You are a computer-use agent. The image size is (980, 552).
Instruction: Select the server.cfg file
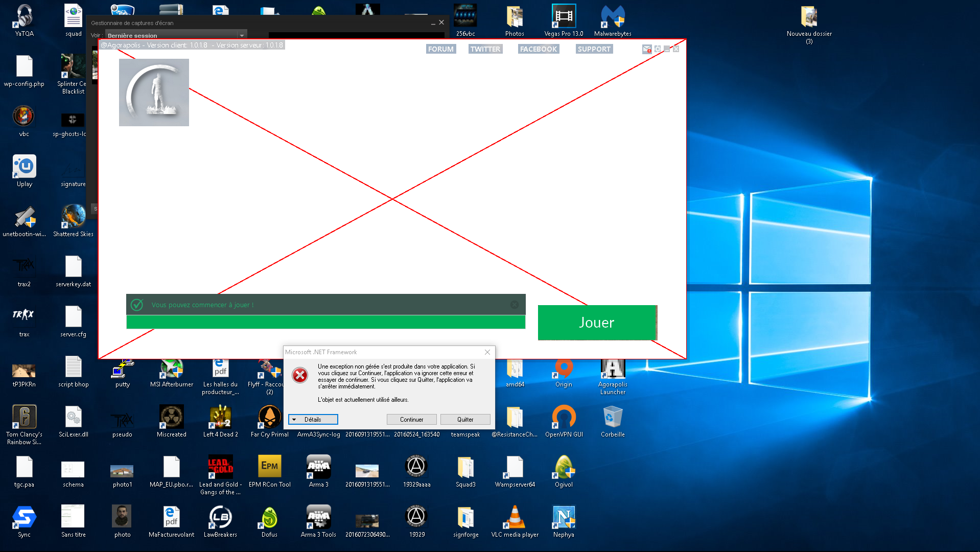73,321
